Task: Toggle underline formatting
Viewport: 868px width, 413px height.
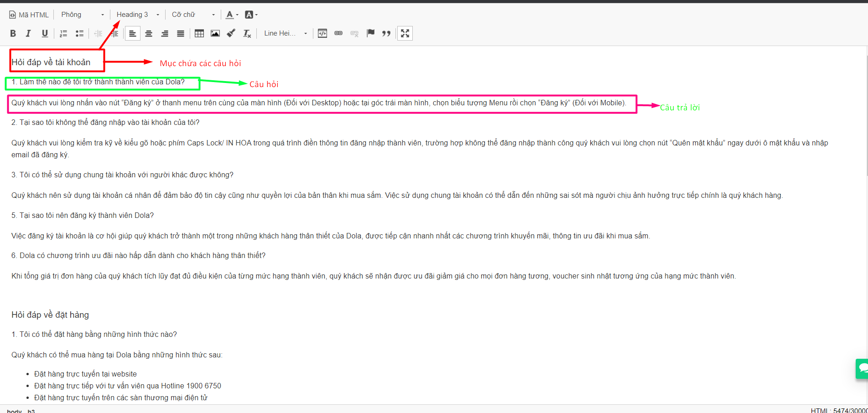Action: 44,33
